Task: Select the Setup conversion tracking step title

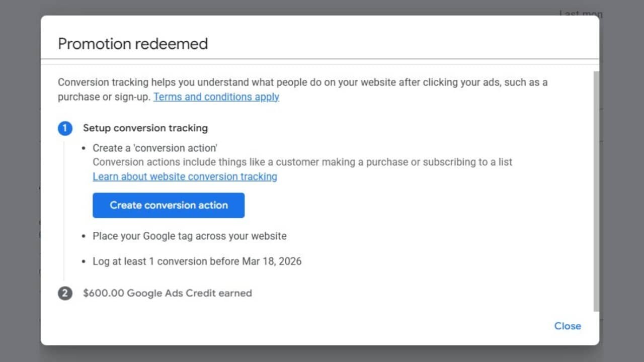Action: 145,128
